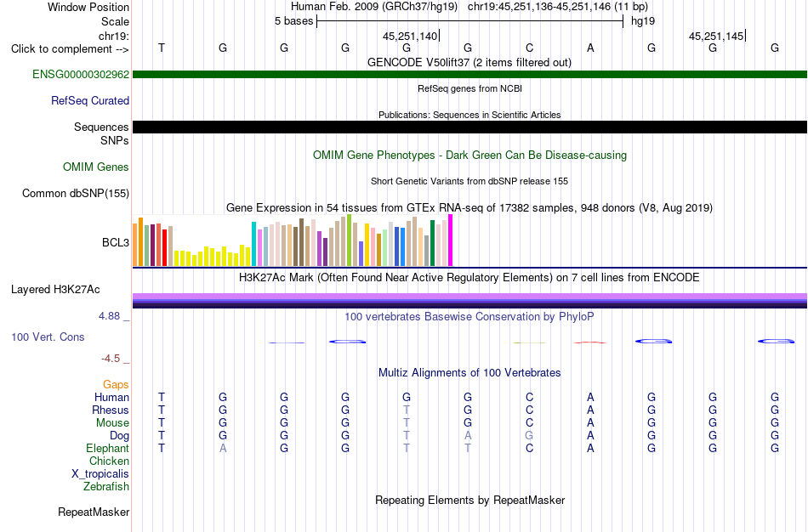The image size is (808, 532).
Task: Click the H3K27Ac Mark track title
Action: click(469, 277)
